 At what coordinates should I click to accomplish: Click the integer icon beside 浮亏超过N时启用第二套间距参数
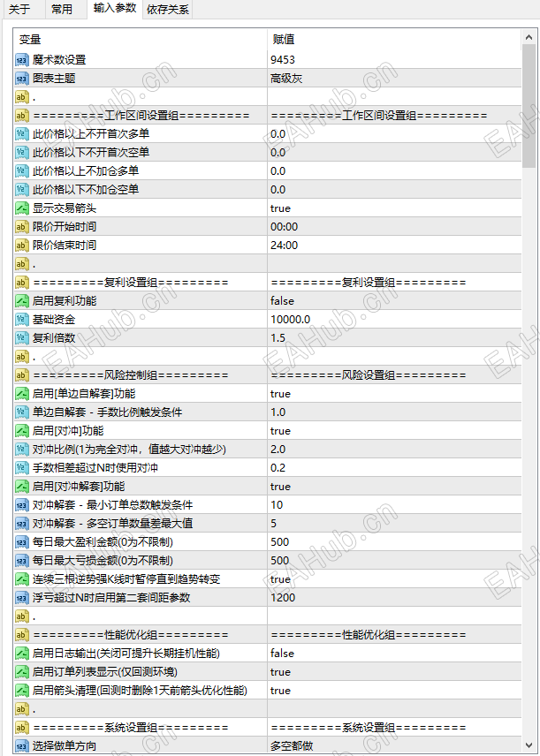(x=22, y=598)
